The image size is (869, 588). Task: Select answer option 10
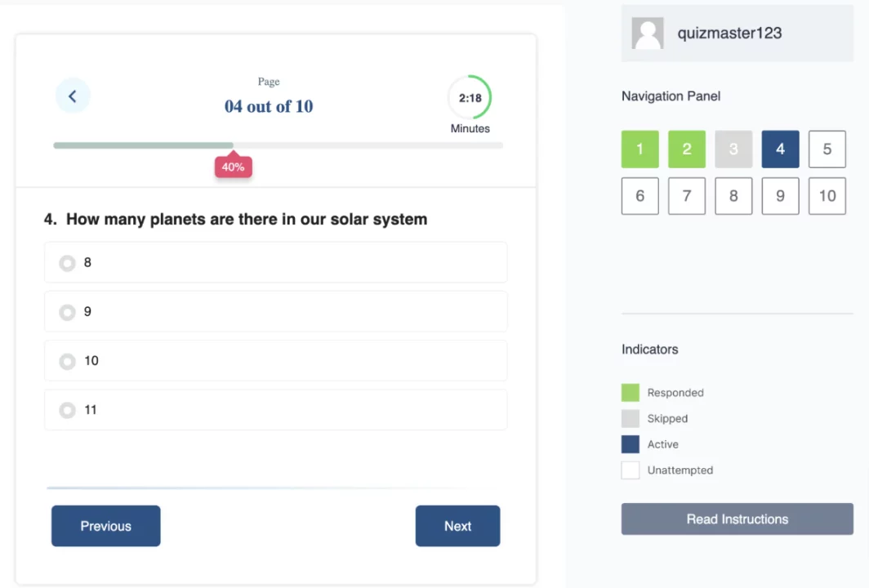pyautogui.click(x=275, y=361)
